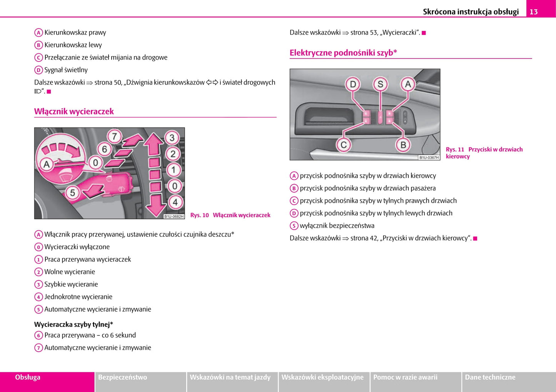Follow 'strona 42, Przyciski w drzwiach kierowcy' reference

coord(410,238)
